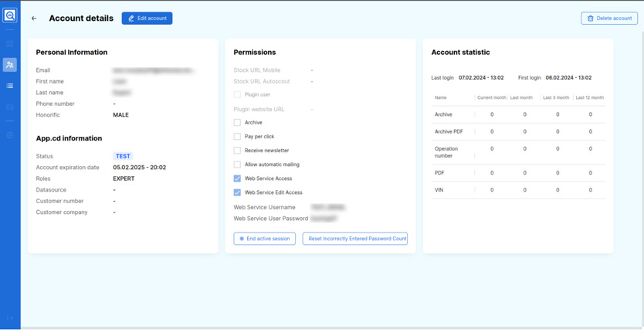Image resolution: width=644 pixels, height=333 pixels.
Task: Select the users icon in the sidebar
Action: (10, 65)
